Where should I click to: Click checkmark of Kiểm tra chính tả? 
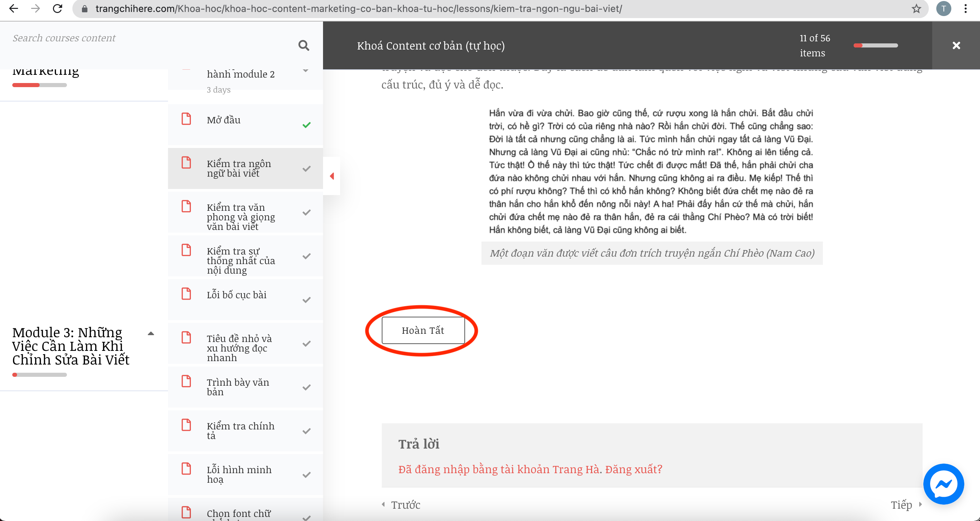pos(307,431)
